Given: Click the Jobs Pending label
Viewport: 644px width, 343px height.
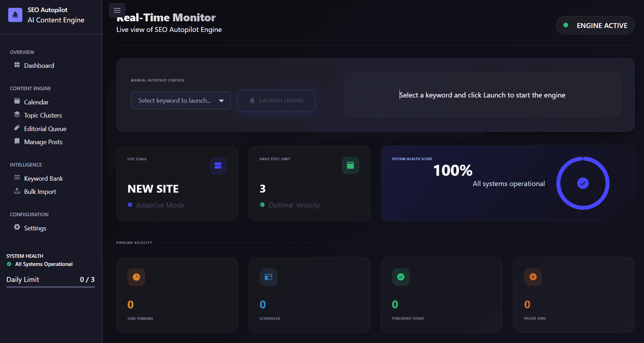Looking at the screenshot, I should click(x=140, y=318).
